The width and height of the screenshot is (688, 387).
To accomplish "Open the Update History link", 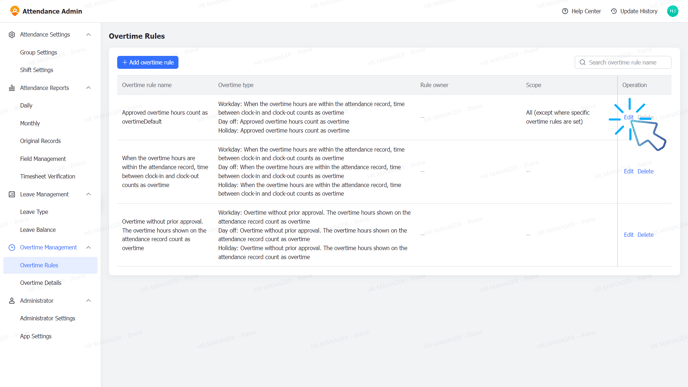I will pos(638,11).
